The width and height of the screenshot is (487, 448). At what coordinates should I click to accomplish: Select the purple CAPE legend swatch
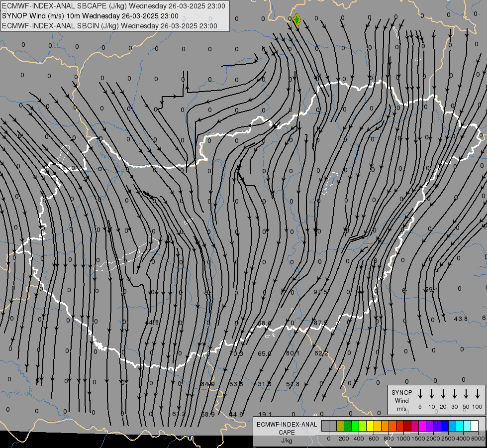coord(429,426)
